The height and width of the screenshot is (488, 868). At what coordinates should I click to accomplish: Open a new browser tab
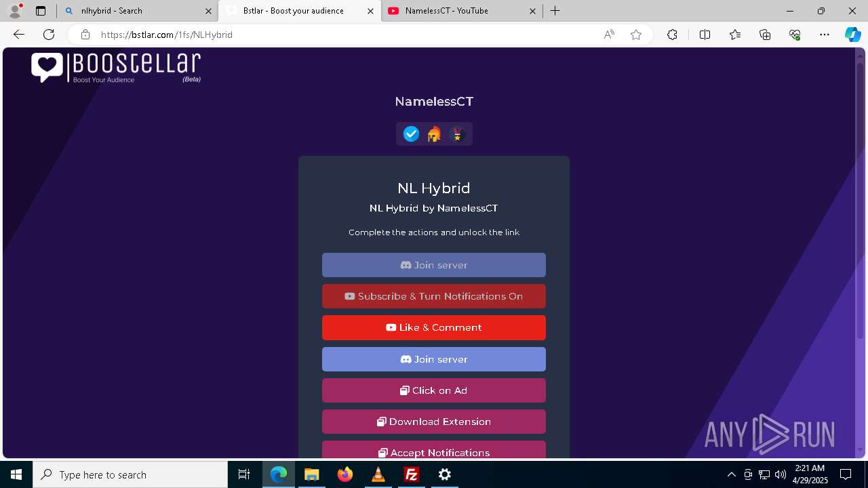point(555,11)
